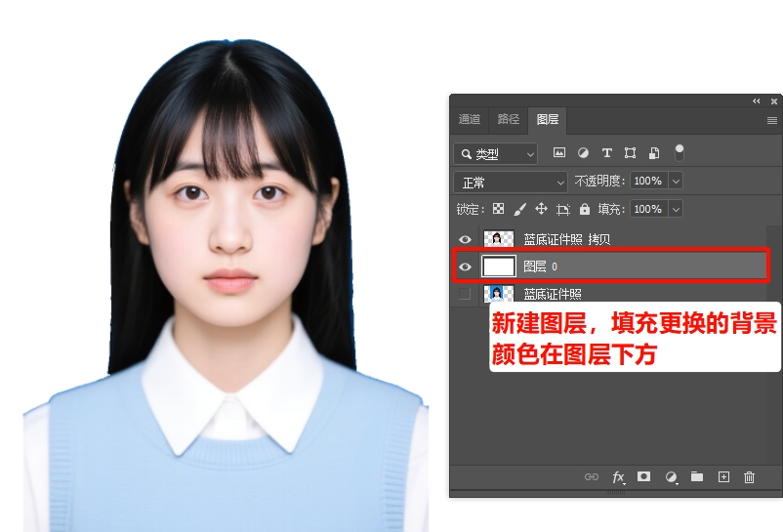
Task: Open the layers panel hamburger menu
Action: 772,120
